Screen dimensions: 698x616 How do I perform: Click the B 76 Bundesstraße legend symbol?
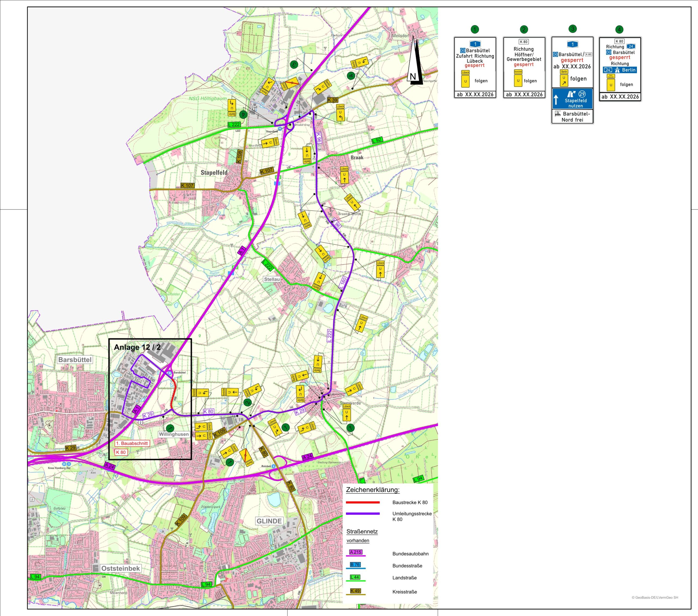[355, 565]
